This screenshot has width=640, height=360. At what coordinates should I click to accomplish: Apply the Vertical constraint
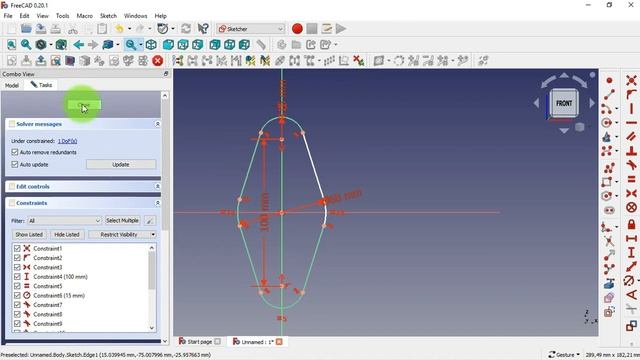click(631, 109)
